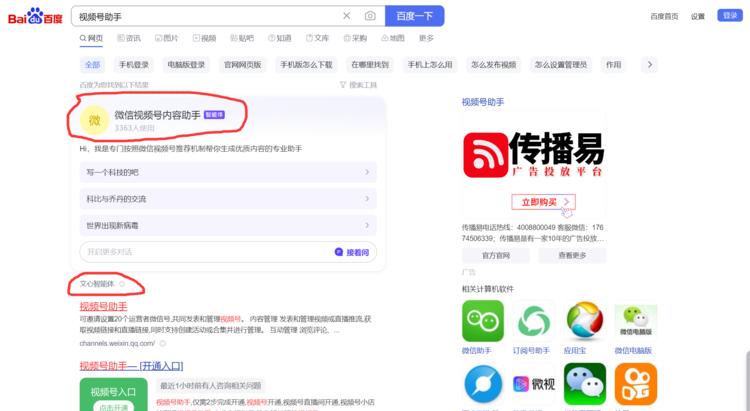This screenshot has height=411, width=750.
Task: Open the 视频号助手 result link
Action: 103,306
